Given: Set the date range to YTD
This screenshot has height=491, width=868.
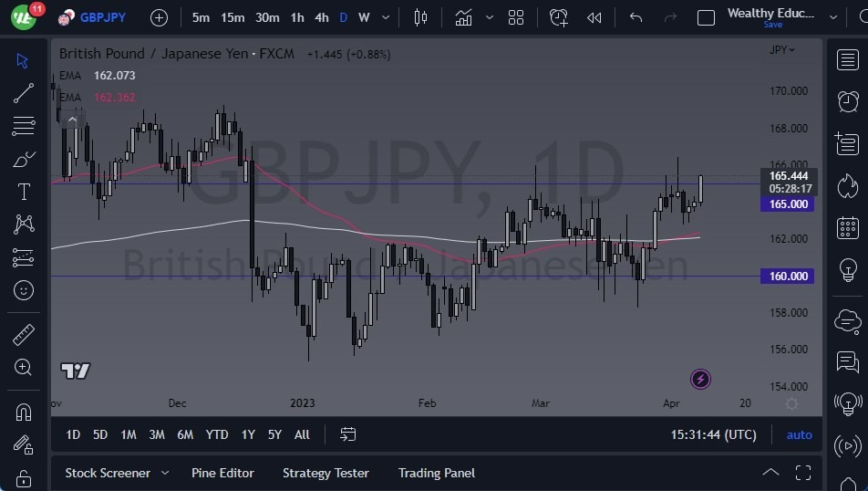Looking at the screenshot, I should coord(216,434).
